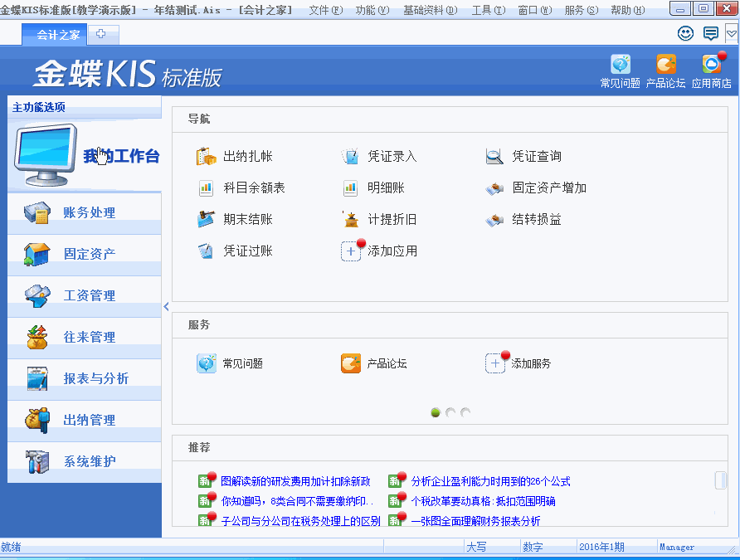Screen dimensions: 740x560
Task: Click 主功能选项 sidebar header
Action: [39, 108]
